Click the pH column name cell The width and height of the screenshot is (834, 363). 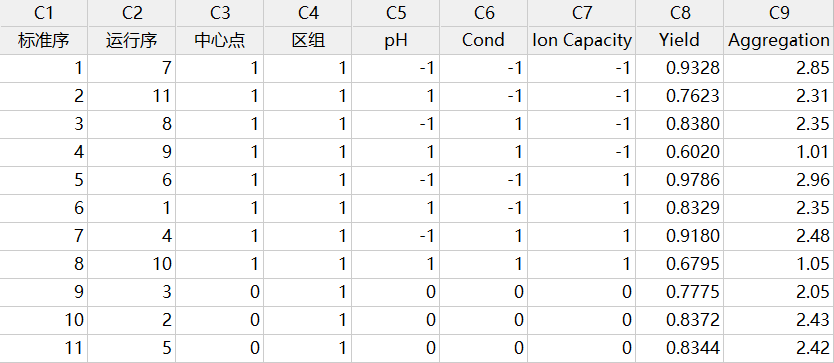[x=396, y=40]
